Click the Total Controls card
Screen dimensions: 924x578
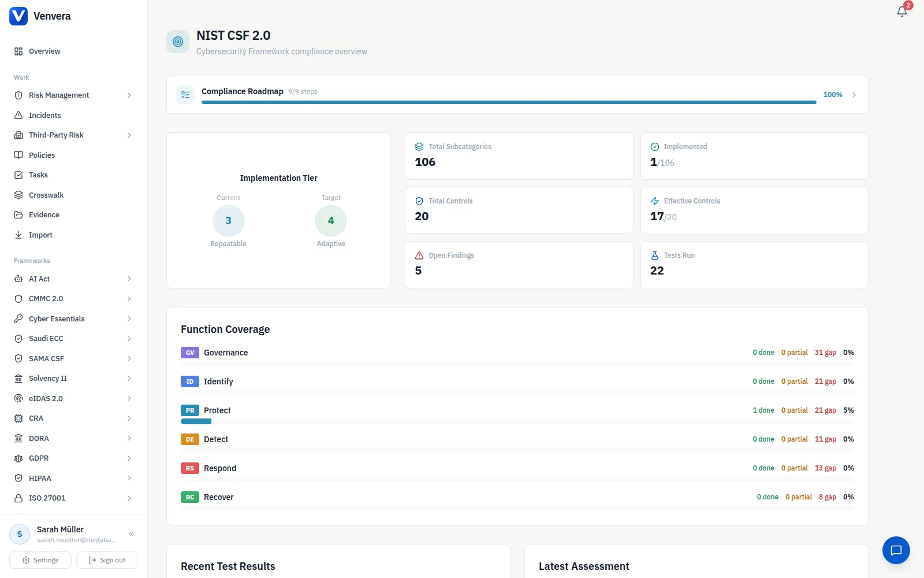click(519, 210)
